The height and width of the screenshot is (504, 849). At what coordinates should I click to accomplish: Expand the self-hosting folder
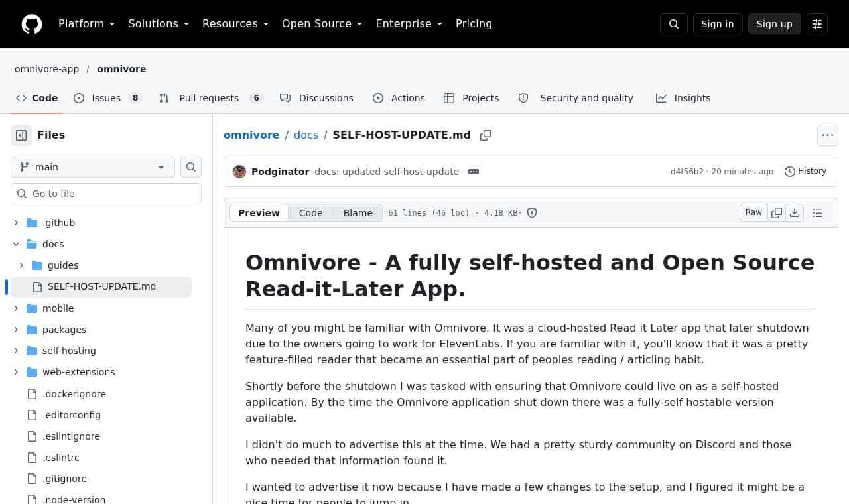(16, 351)
